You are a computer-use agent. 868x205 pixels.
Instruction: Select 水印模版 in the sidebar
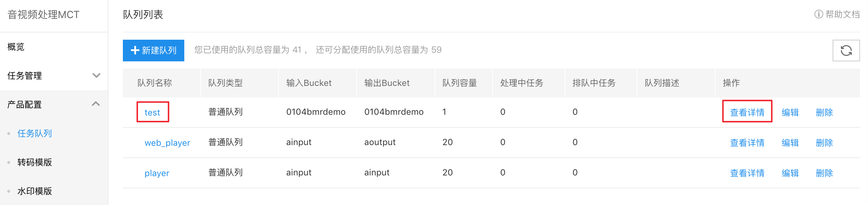pos(35,191)
